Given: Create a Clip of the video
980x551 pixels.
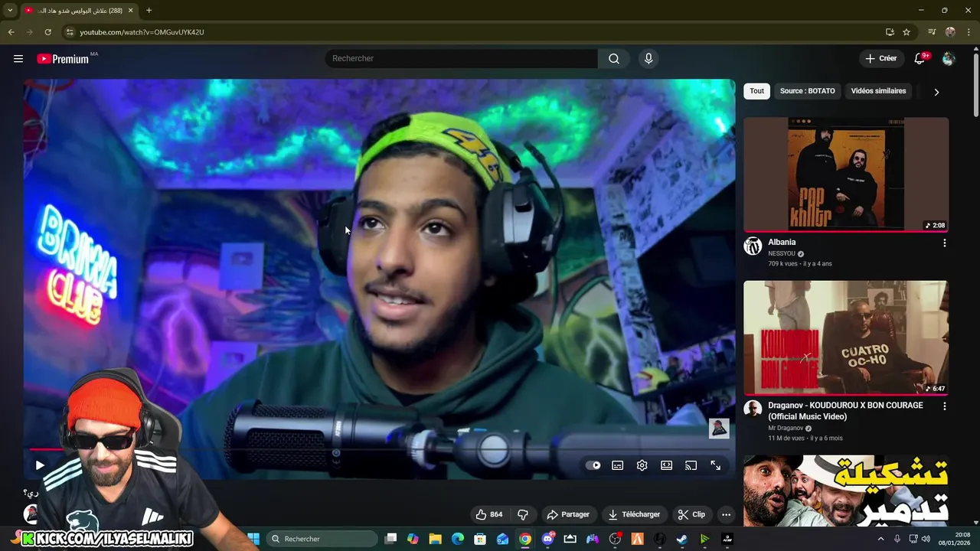Looking at the screenshot, I should pos(692,514).
